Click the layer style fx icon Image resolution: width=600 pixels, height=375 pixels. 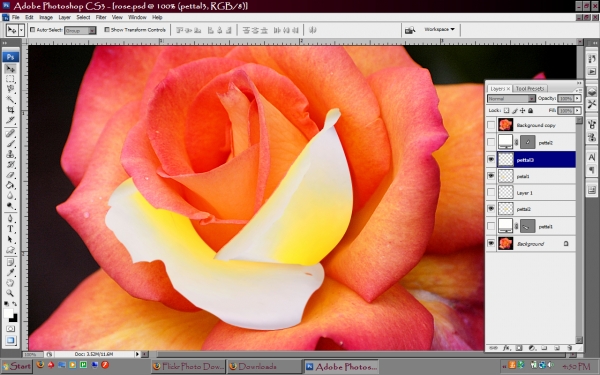click(506, 348)
